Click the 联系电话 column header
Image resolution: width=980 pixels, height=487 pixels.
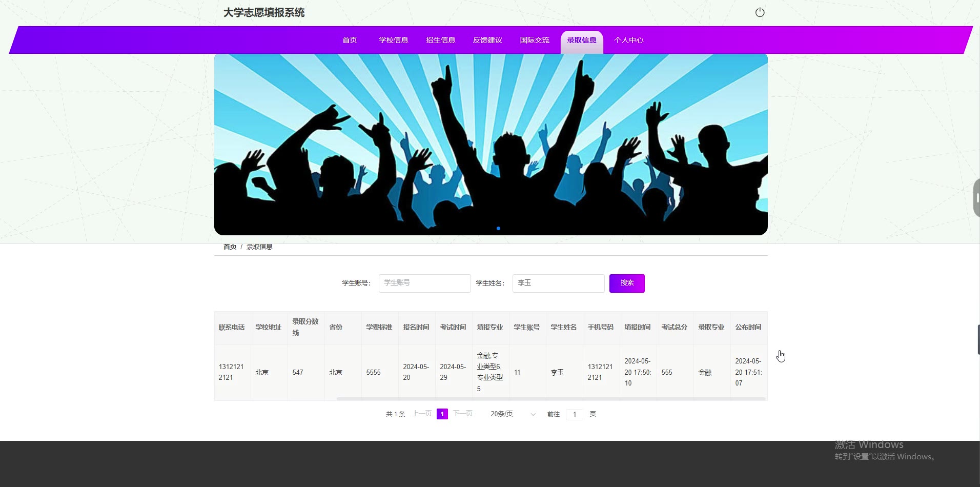tap(232, 327)
